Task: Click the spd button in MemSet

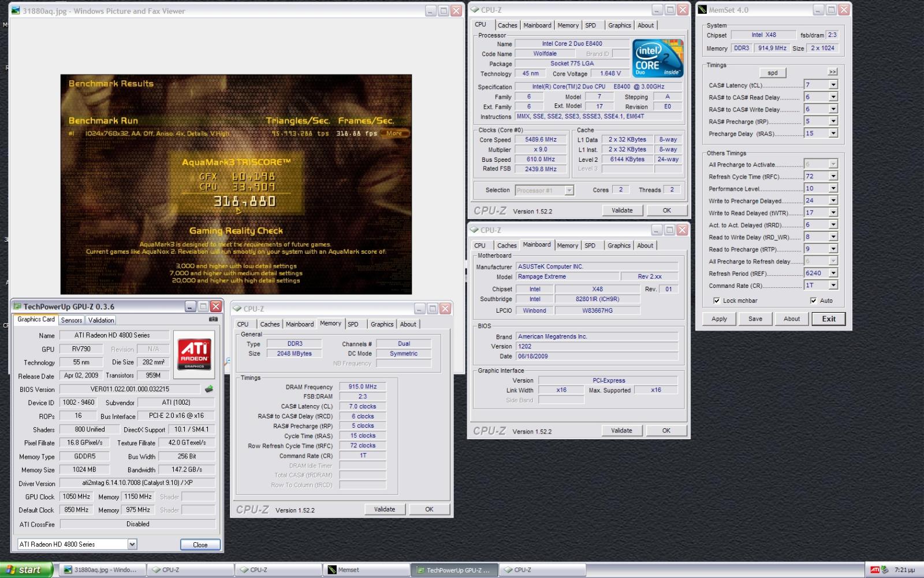Action: tap(773, 73)
